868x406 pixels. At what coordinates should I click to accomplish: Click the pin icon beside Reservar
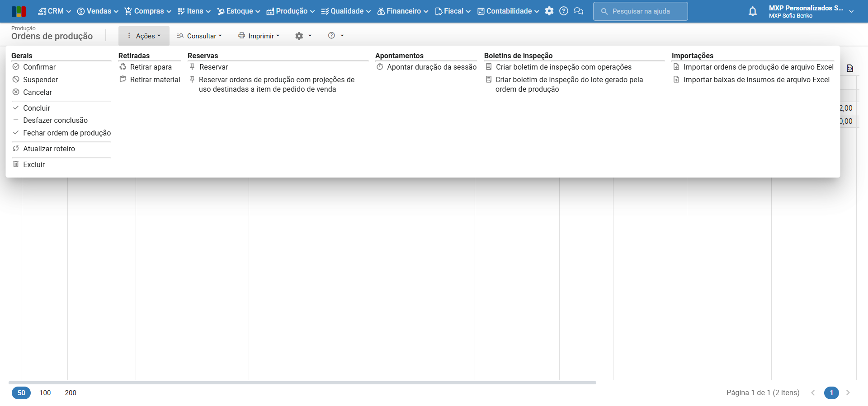(192, 67)
